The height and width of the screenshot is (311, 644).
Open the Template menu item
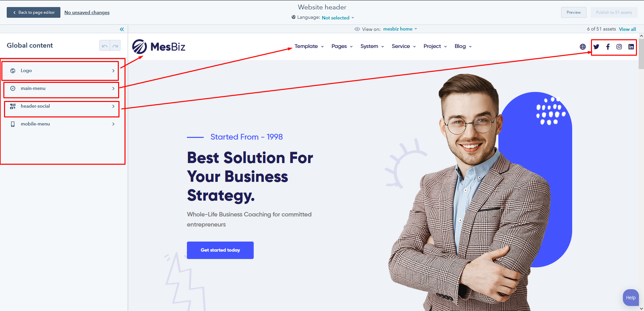click(x=309, y=46)
